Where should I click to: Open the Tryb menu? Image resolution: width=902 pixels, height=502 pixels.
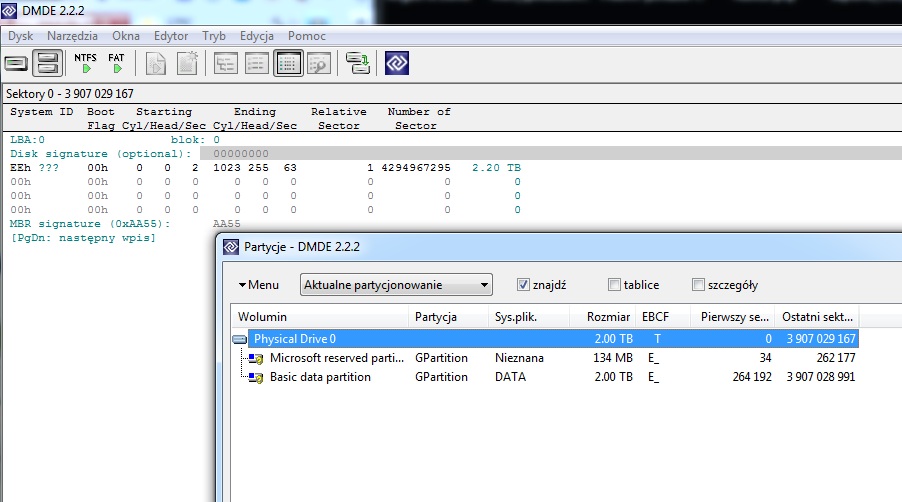(x=214, y=36)
